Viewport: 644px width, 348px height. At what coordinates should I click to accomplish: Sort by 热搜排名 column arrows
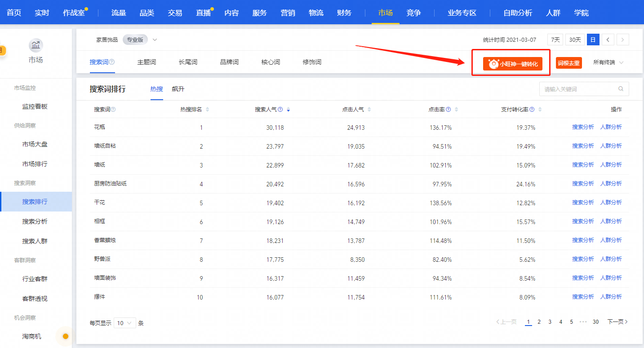[207, 110]
